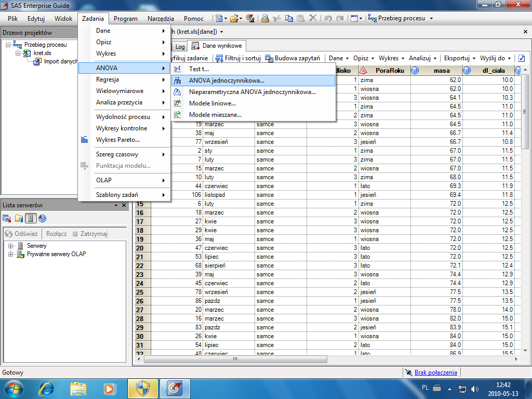Image resolution: width=532 pixels, height=399 pixels.
Task: Show hidden system tray icons arrow
Action: pyautogui.click(x=449, y=389)
